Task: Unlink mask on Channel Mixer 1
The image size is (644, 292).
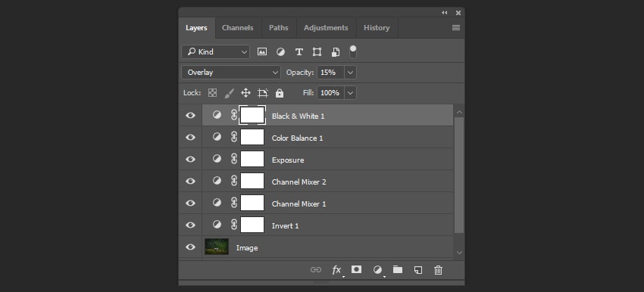Action: tap(234, 203)
